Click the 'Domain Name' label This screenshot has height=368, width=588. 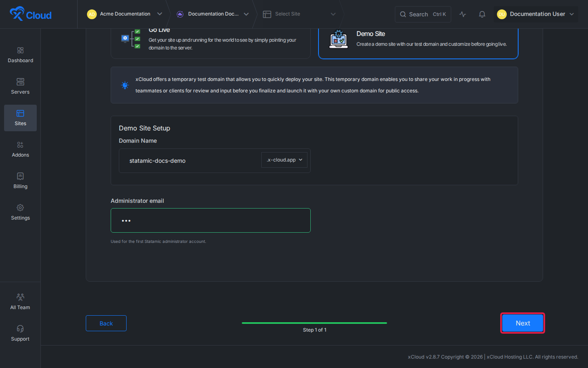click(x=138, y=141)
